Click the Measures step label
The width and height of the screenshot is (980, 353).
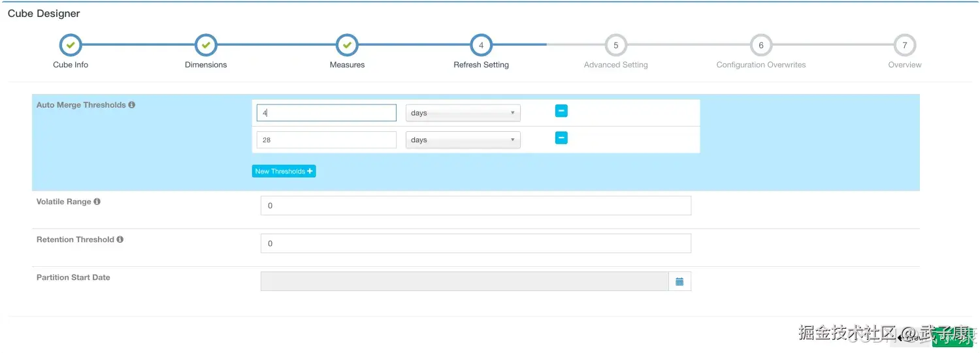347,65
